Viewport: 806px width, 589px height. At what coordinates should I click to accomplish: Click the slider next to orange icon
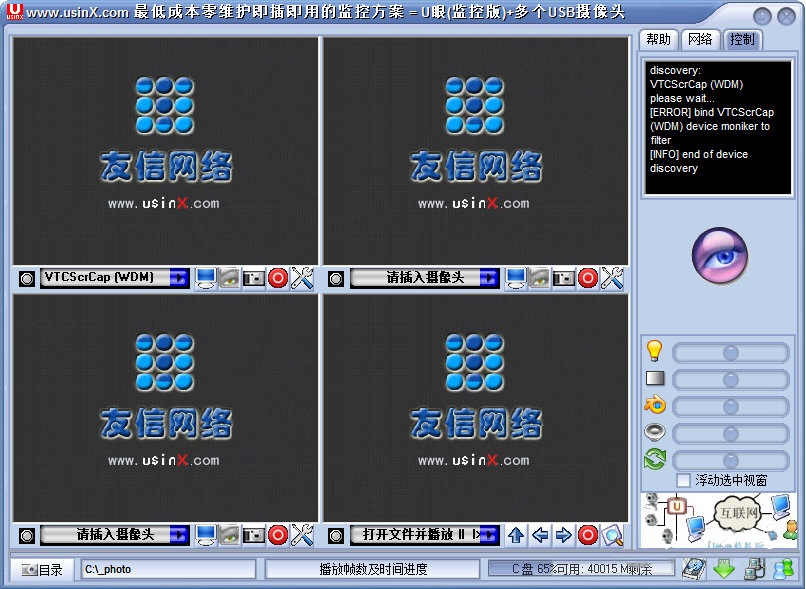coord(730,407)
